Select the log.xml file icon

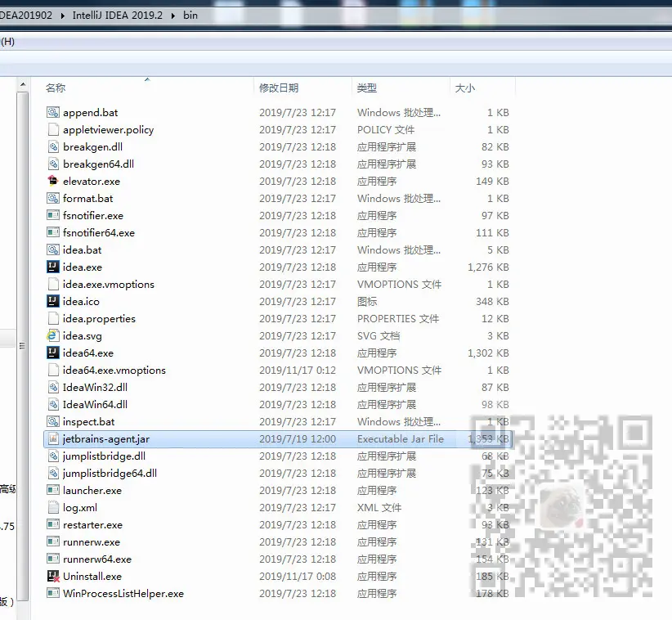[52, 507]
